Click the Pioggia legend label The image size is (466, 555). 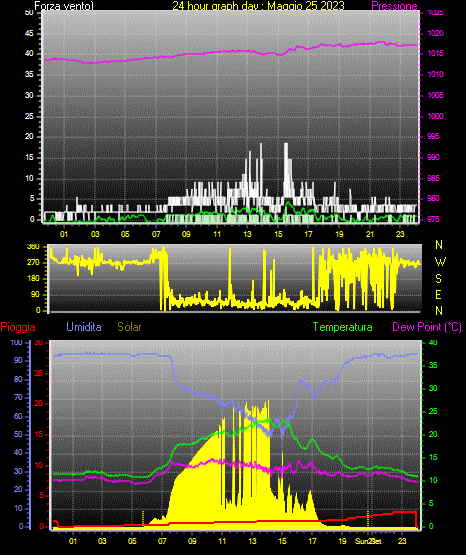18,327
